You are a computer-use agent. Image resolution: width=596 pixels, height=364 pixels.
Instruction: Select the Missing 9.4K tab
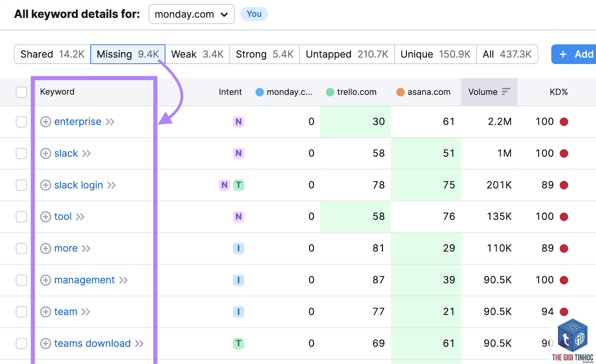[x=128, y=54]
